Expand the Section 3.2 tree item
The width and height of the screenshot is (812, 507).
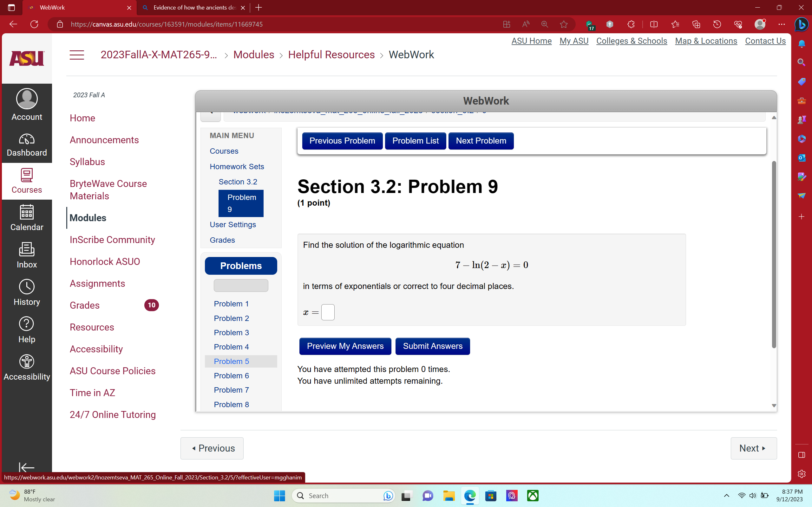tap(239, 182)
